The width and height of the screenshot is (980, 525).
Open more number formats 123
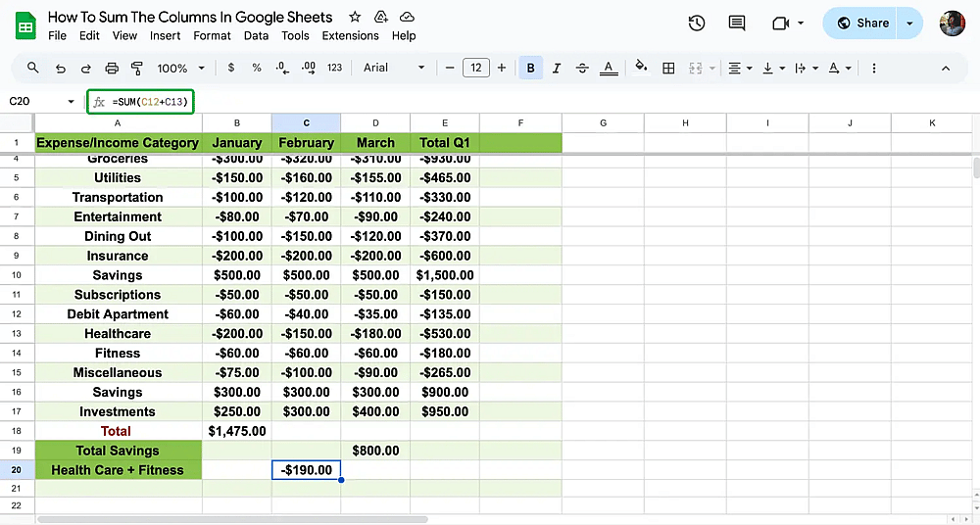(x=335, y=68)
